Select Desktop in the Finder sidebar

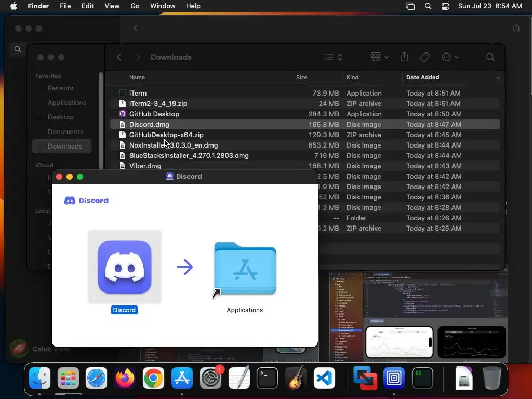pyautogui.click(x=60, y=117)
